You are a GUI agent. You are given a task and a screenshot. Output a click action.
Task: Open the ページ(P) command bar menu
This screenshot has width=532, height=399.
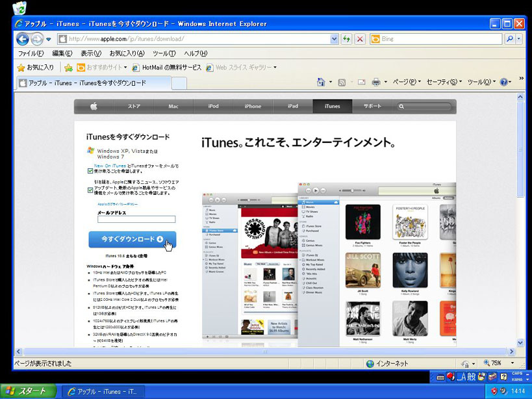[407, 82]
